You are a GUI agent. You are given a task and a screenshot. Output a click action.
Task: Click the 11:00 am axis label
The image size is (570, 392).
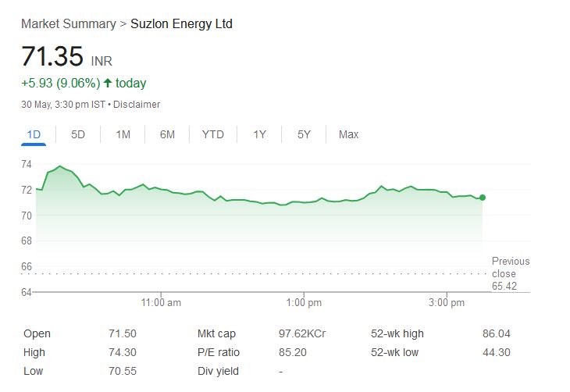pyautogui.click(x=162, y=302)
